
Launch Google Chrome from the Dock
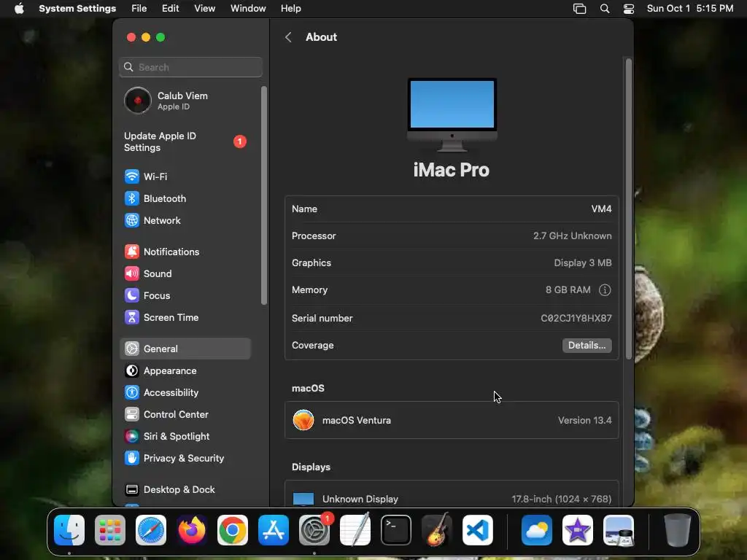pos(233,530)
